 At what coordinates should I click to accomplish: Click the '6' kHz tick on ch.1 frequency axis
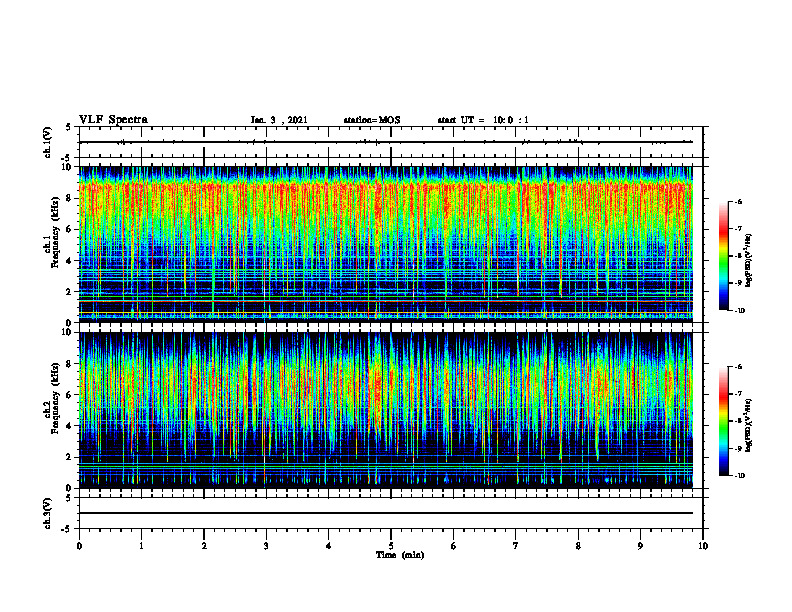tap(70, 230)
